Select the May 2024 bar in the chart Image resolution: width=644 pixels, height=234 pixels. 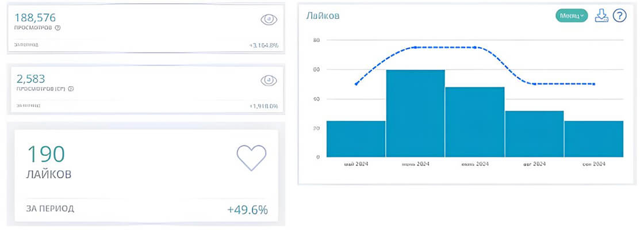coord(356,139)
